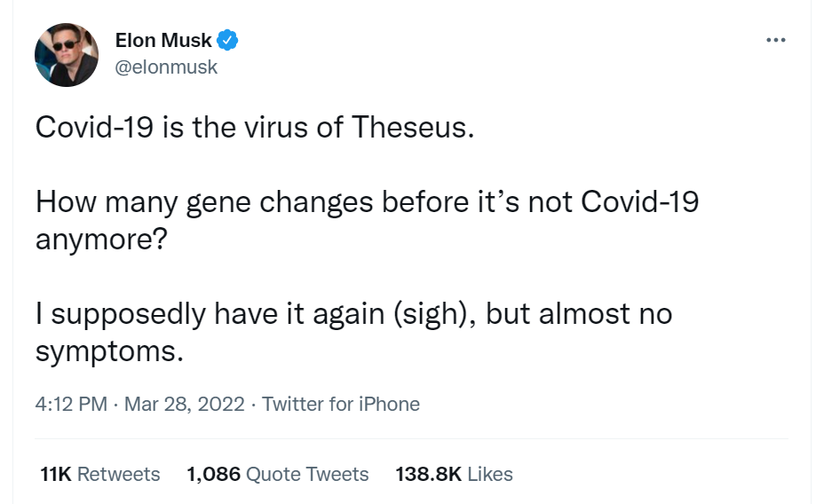Viewport: 816px width, 504px height.
Task: Click the verified blue checkmark badge
Action: pos(228,40)
